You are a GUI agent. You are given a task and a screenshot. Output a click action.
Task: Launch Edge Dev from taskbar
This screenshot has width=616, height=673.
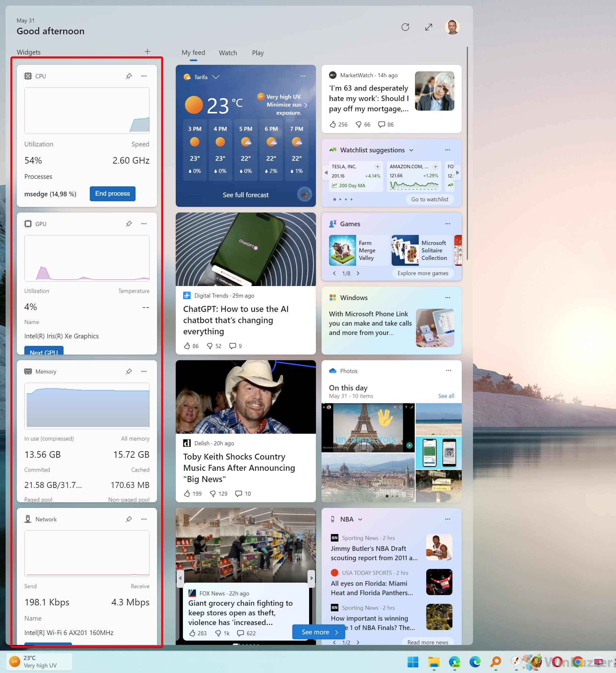(454, 662)
